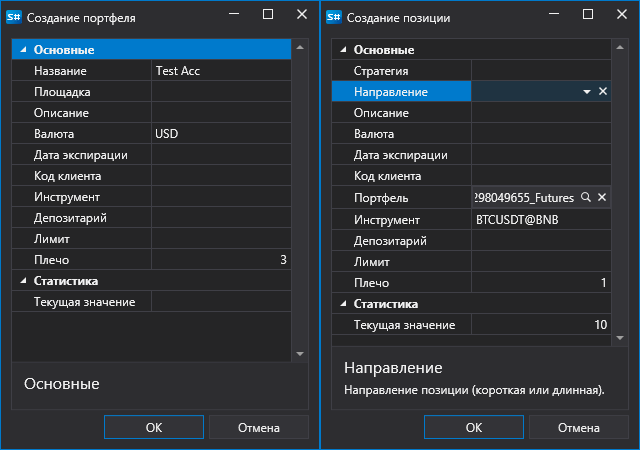Select the Направление property label

pos(391,92)
